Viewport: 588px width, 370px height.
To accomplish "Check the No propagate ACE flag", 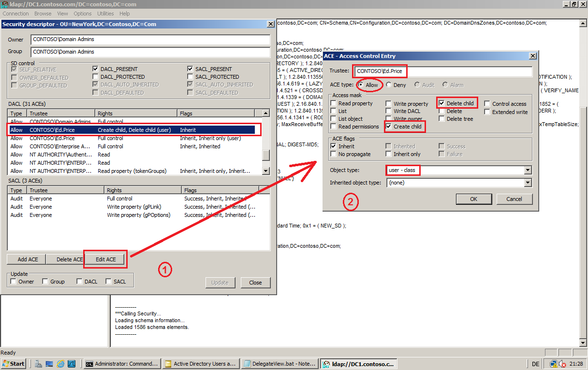I will click(334, 154).
